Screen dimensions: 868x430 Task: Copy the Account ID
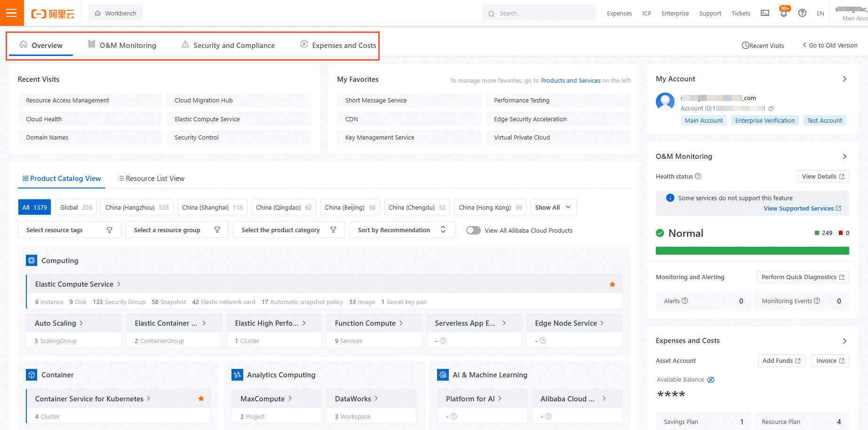(771, 109)
